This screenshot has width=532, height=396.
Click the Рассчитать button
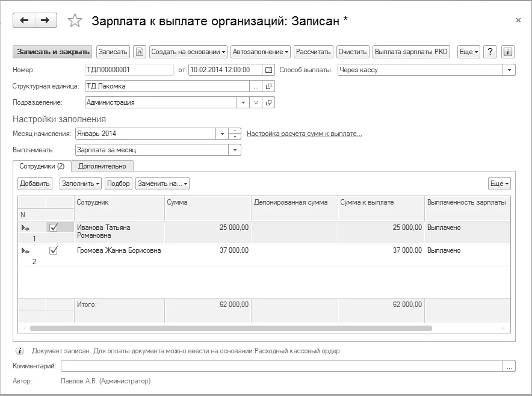pos(313,52)
